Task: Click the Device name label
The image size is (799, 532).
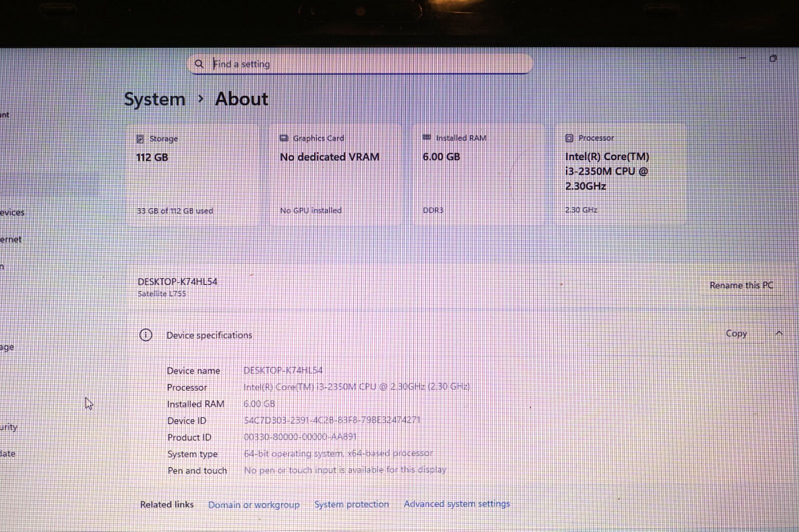Action: 193,371
